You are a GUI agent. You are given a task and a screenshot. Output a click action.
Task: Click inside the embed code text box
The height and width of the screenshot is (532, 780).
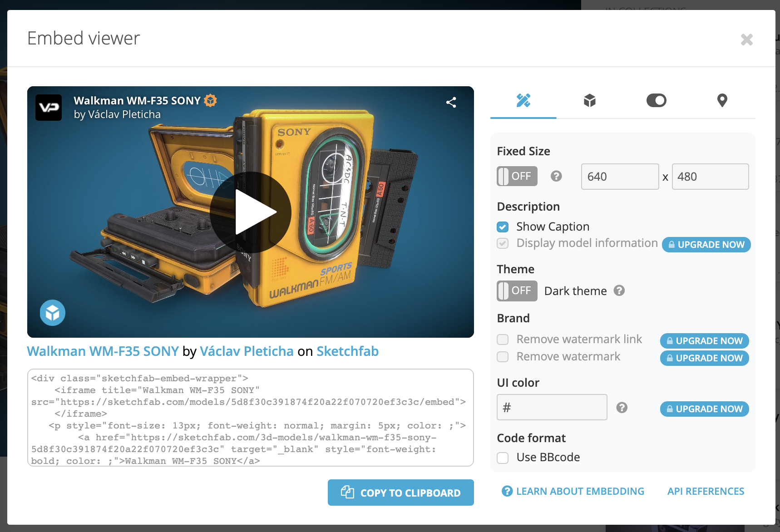251,418
